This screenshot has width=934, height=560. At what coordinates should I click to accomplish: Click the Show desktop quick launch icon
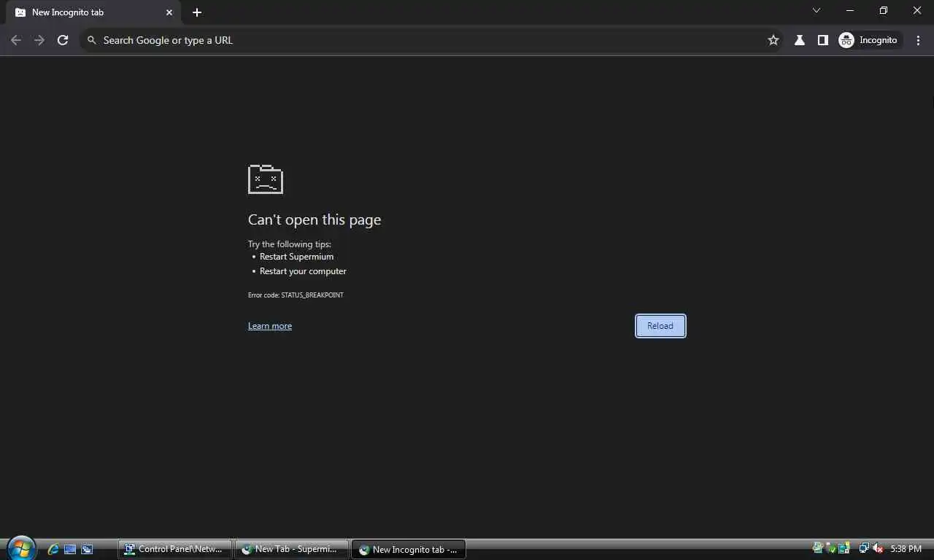click(70, 549)
